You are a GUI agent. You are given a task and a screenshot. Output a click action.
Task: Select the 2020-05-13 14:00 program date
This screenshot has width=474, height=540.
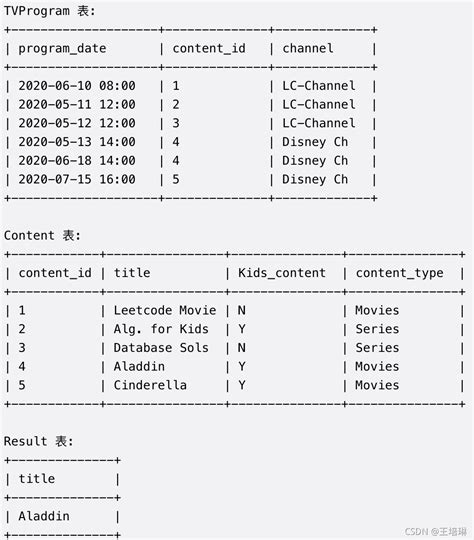click(x=77, y=142)
